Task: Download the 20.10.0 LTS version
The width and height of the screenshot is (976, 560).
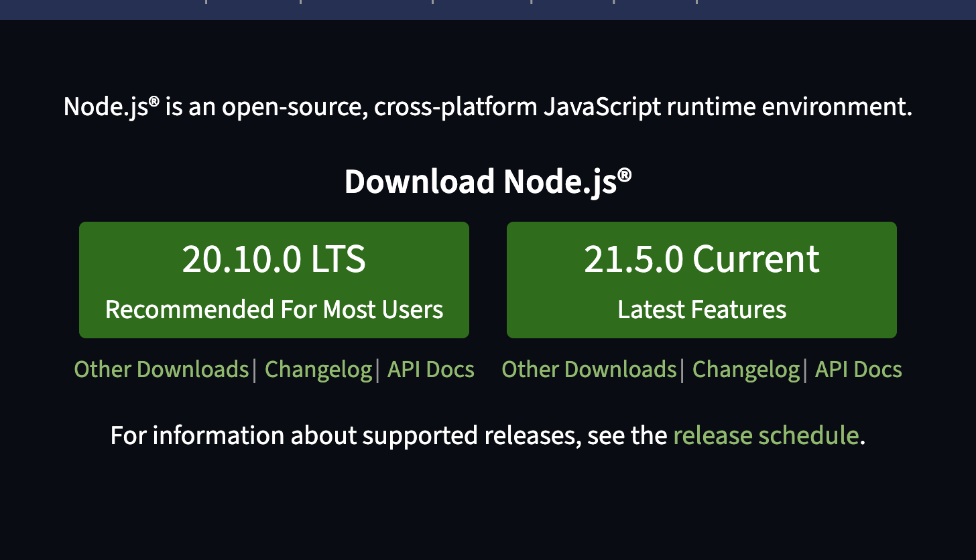Action: [x=274, y=280]
